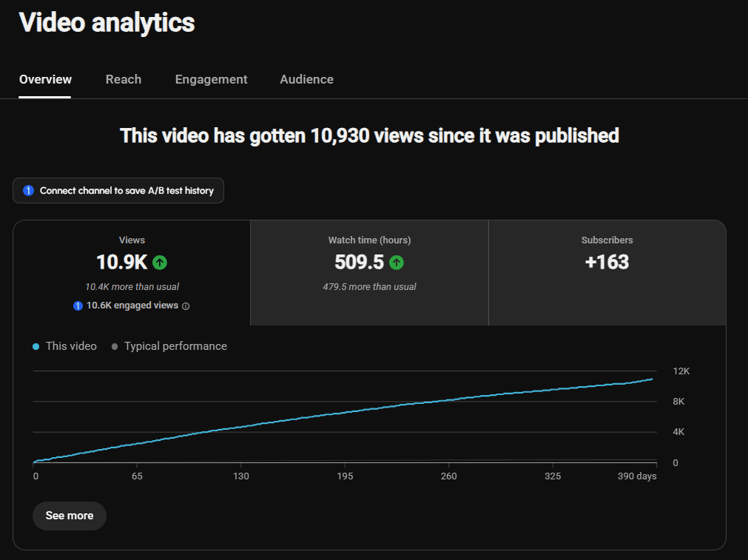The height and width of the screenshot is (560, 748).
Task: Click the 390 days x-axis label
Action: (637, 476)
